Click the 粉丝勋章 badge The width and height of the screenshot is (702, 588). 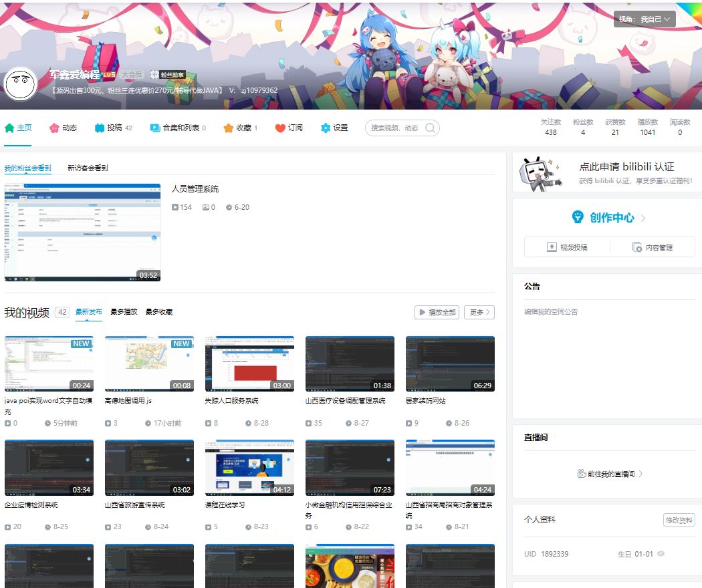168,75
